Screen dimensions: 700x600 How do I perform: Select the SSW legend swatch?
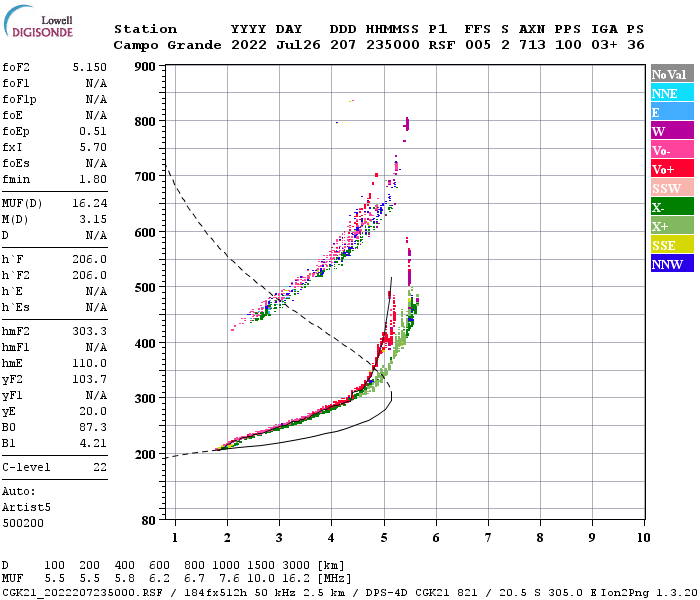672,188
